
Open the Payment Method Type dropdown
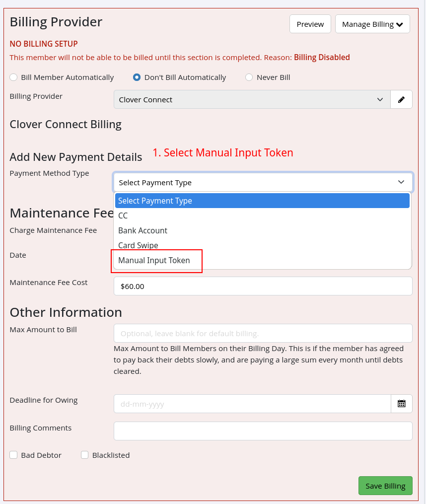click(x=263, y=182)
